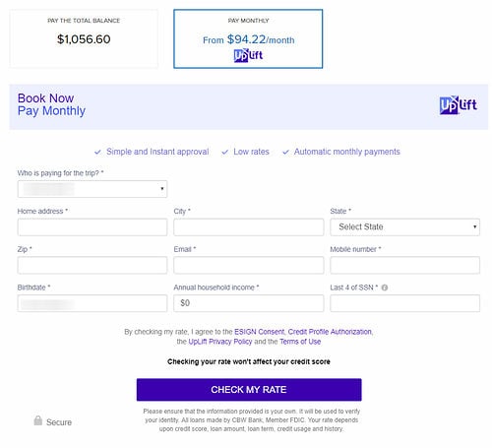Open the Credit Profile Authorization link
The width and height of the screenshot is (492, 448).
tap(330, 332)
